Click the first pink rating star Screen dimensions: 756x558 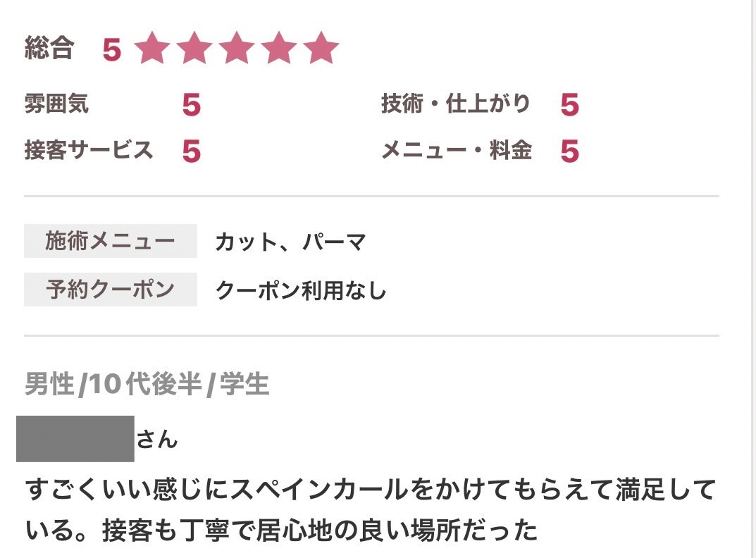[152, 48]
